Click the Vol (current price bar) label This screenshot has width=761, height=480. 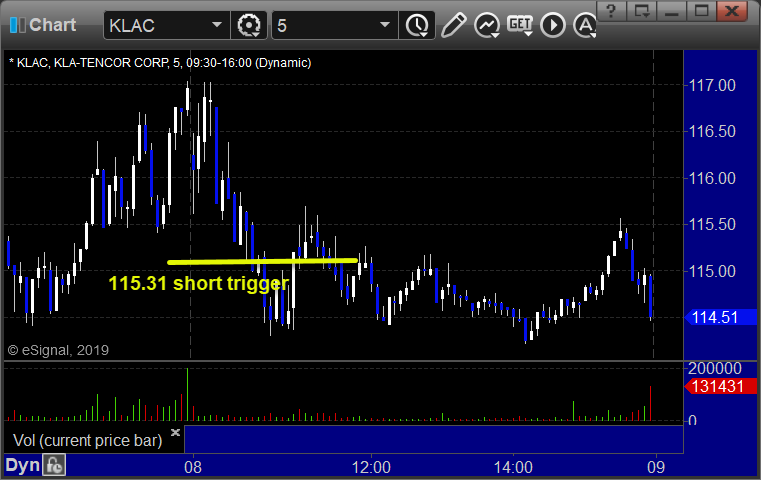point(87,440)
